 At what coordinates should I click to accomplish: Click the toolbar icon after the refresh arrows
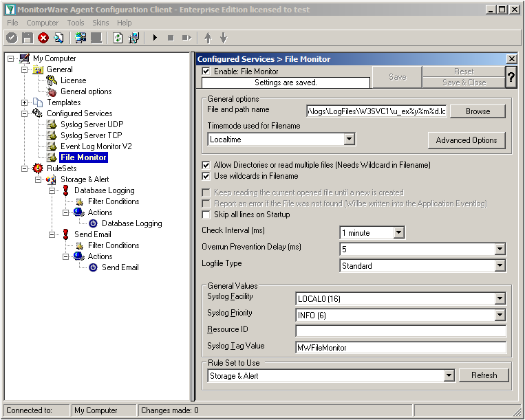[x=133, y=38]
